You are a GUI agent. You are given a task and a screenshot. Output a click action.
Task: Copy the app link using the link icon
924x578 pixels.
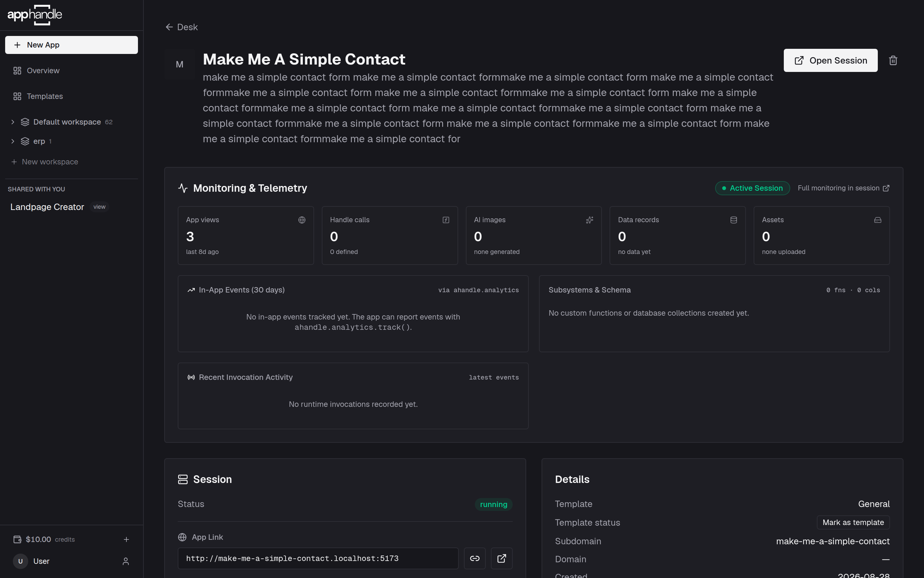475,558
